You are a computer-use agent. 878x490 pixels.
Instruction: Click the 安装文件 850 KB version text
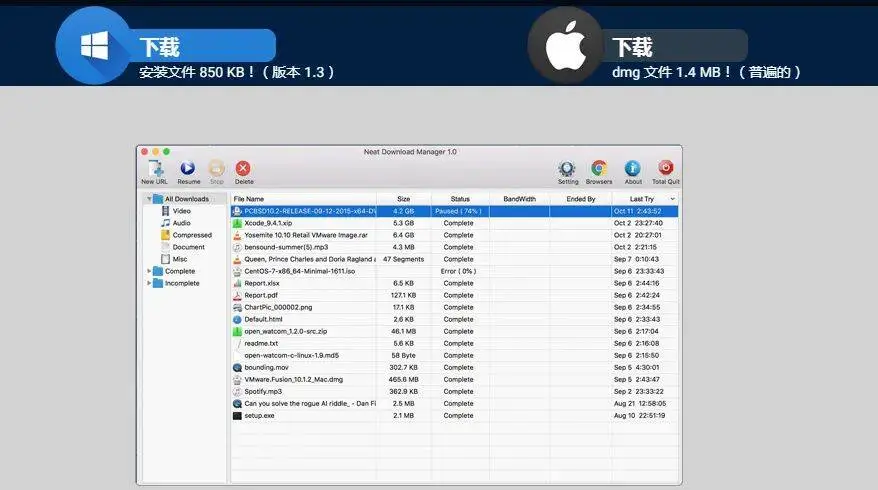click(236, 72)
